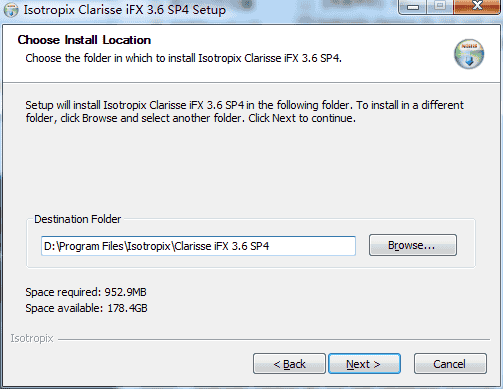
Task: Click the Isotropix branding text above the buttons
Action: click(x=32, y=338)
